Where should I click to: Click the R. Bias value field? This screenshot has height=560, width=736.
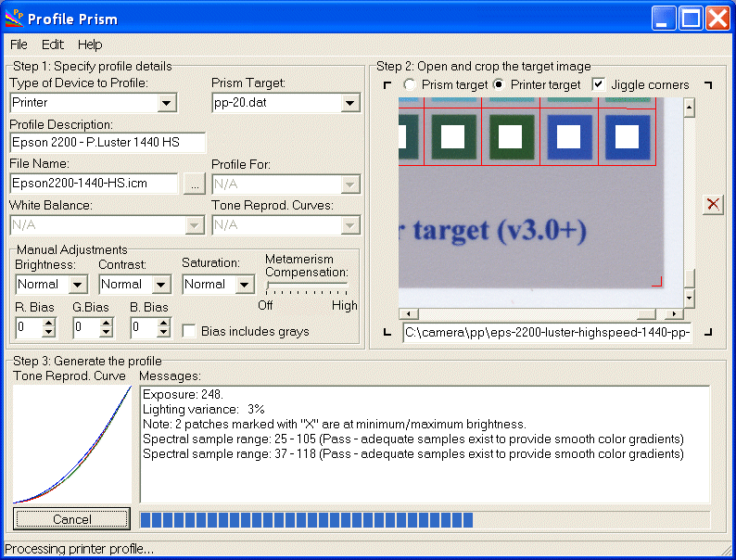pyautogui.click(x=29, y=326)
